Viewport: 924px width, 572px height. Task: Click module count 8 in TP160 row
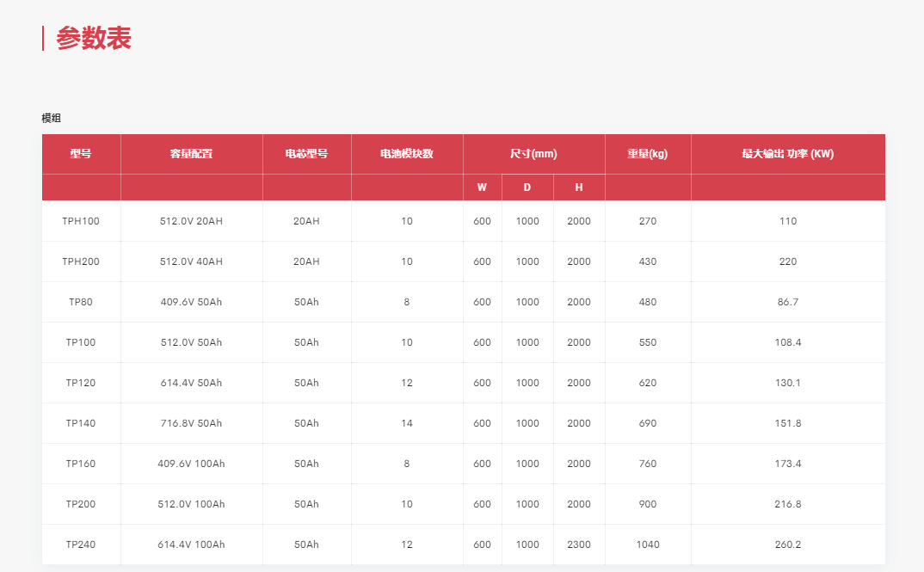(x=407, y=464)
